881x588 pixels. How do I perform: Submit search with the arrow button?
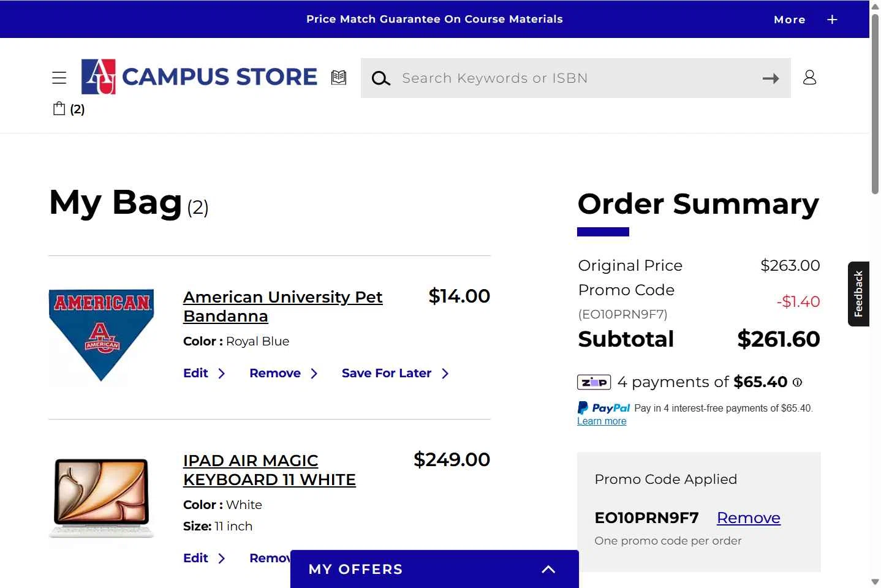pos(771,78)
